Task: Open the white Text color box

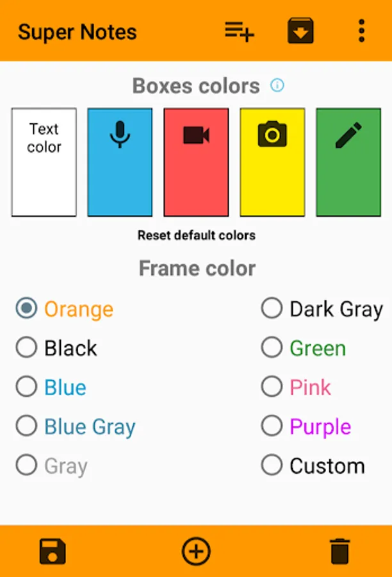Action: [x=44, y=162]
